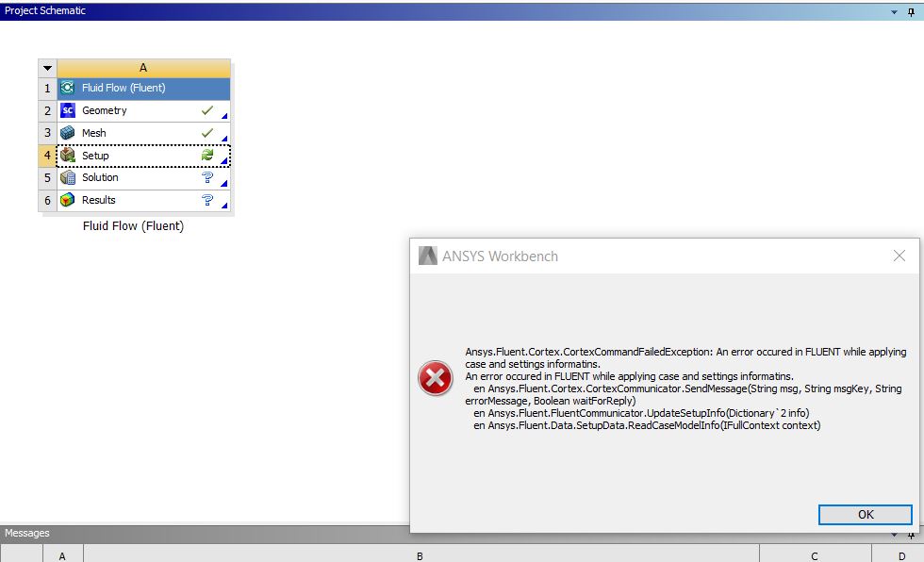Click the red error icon in the dialog
The height and width of the screenshot is (562, 924).
click(x=436, y=378)
